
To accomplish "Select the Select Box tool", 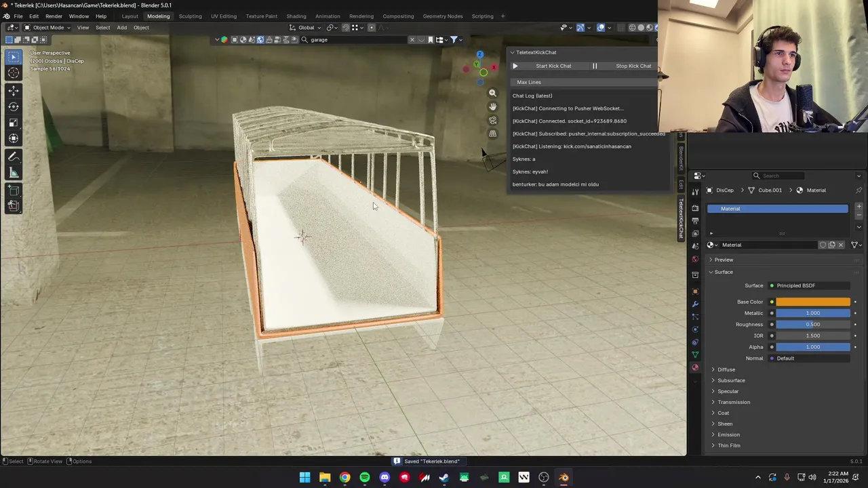I will point(14,58).
